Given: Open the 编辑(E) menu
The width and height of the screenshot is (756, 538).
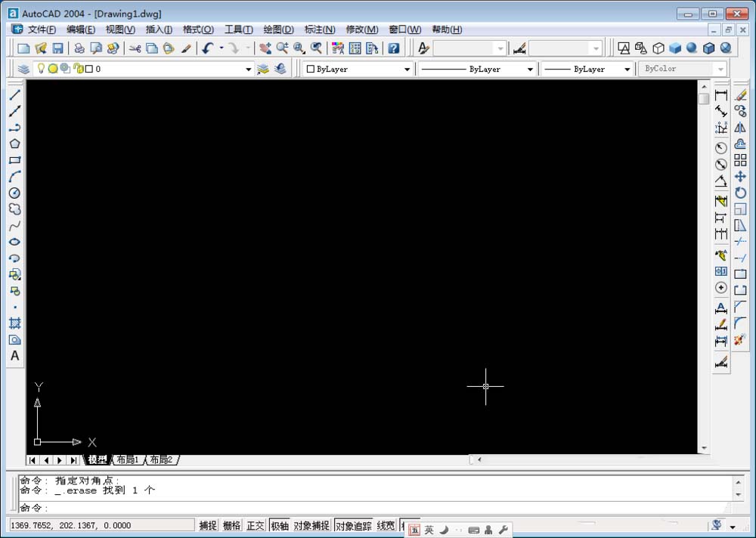Looking at the screenshot, I should pos(81,29).
